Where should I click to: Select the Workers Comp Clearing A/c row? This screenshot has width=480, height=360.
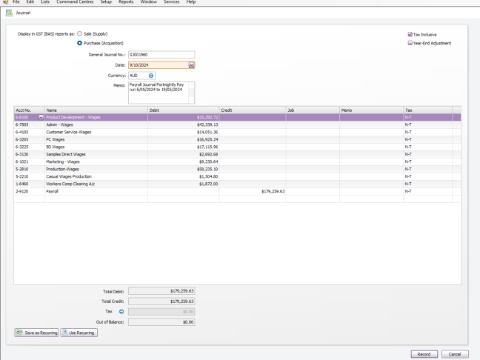point(237,184)
